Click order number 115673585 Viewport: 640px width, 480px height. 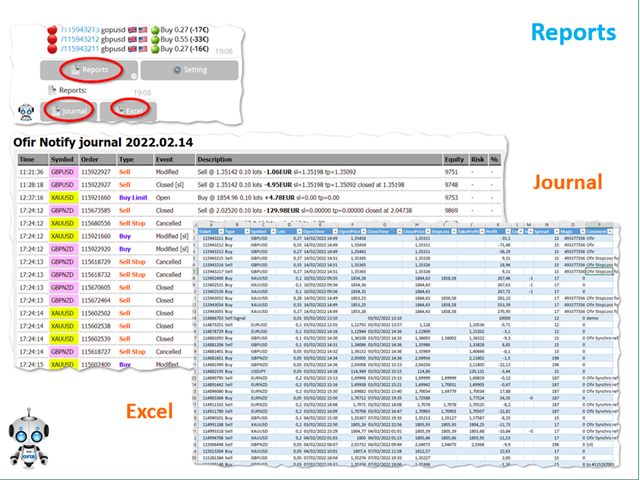[x=96, y=211]
